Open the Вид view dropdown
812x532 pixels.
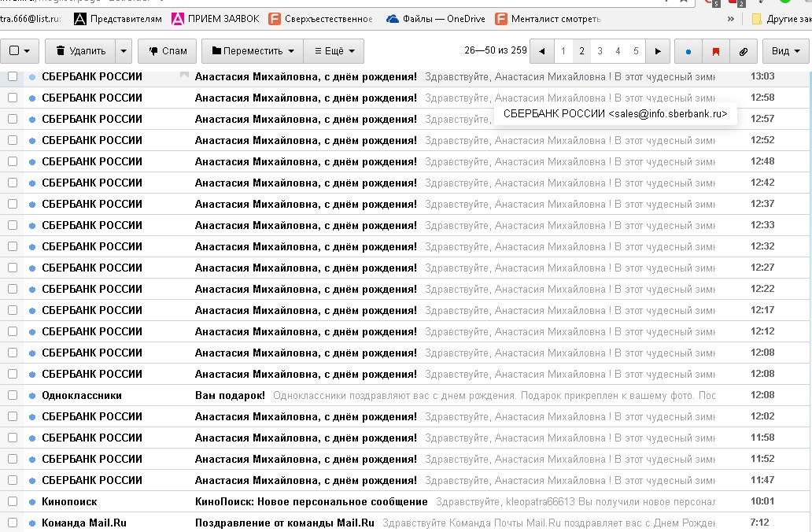[x=785, y=51]
